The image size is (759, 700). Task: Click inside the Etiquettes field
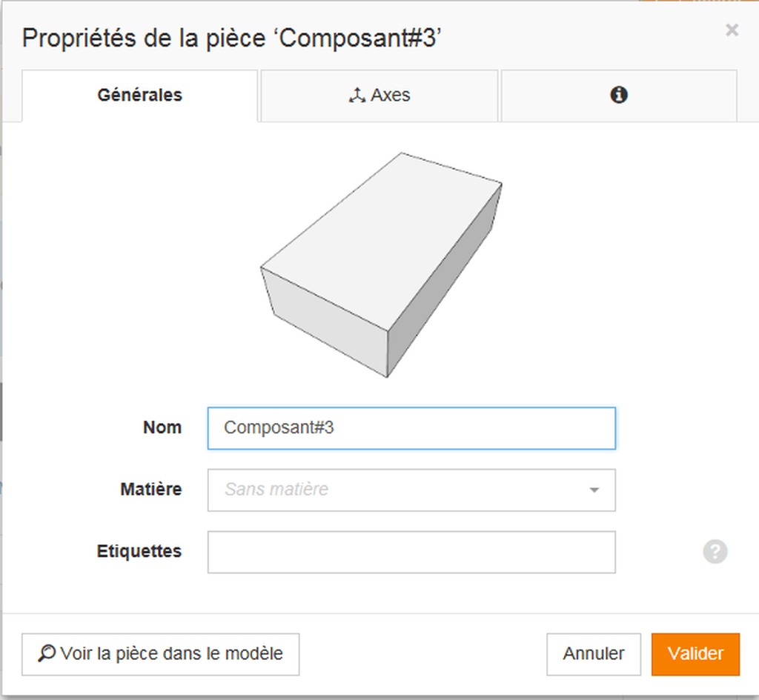click(411, 552)
